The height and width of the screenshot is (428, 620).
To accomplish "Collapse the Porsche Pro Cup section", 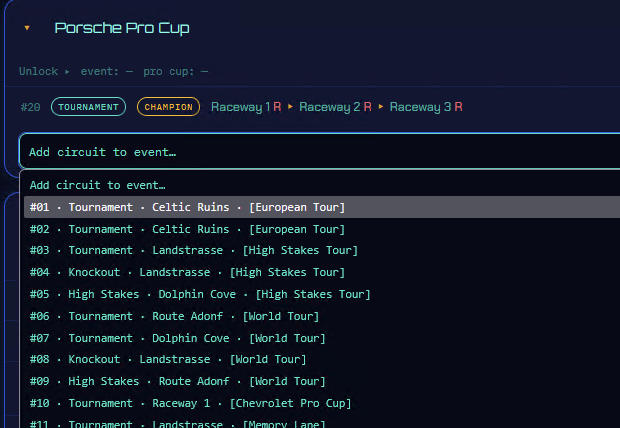I will click(27, 28).
